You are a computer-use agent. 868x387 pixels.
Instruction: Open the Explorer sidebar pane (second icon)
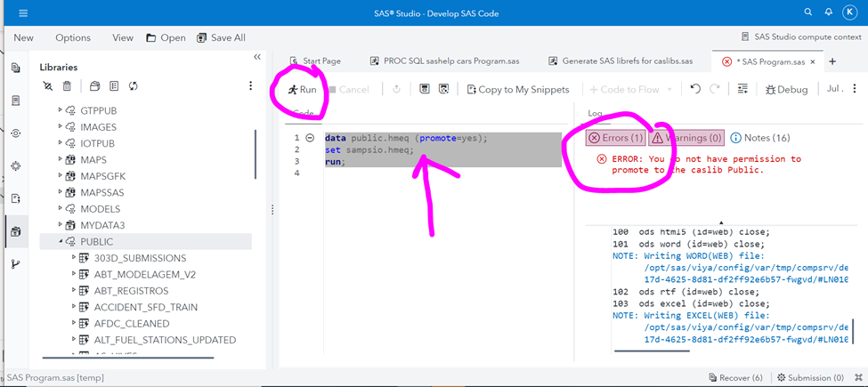(15, 101)
